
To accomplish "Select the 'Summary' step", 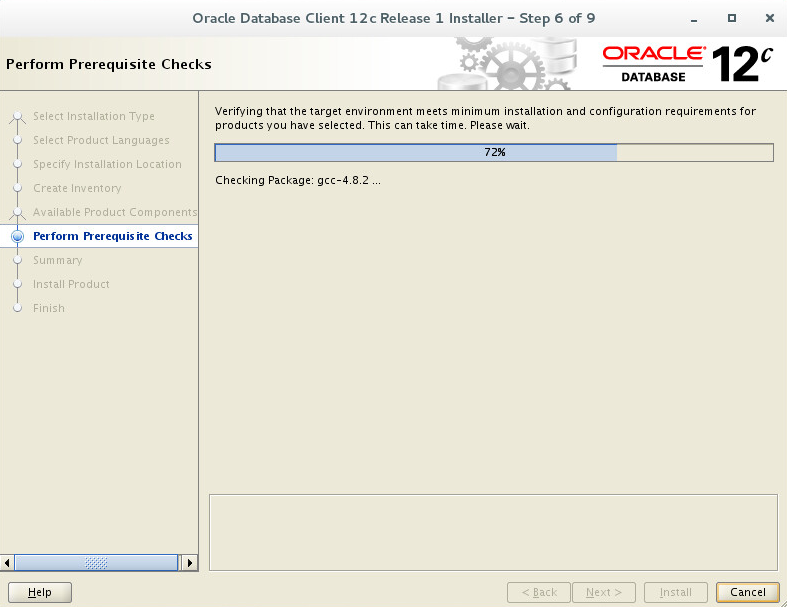I will (x=58, y=260).
